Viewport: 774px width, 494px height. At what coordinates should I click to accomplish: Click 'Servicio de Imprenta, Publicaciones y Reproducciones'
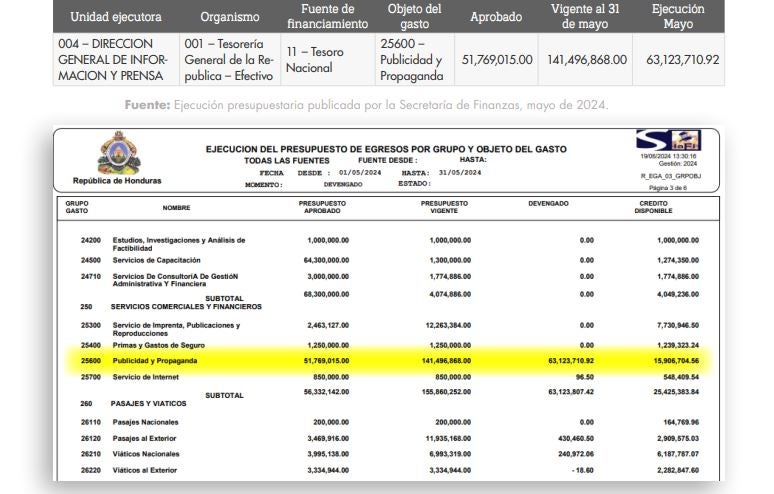pyautogui.click(x=176, y=329)
